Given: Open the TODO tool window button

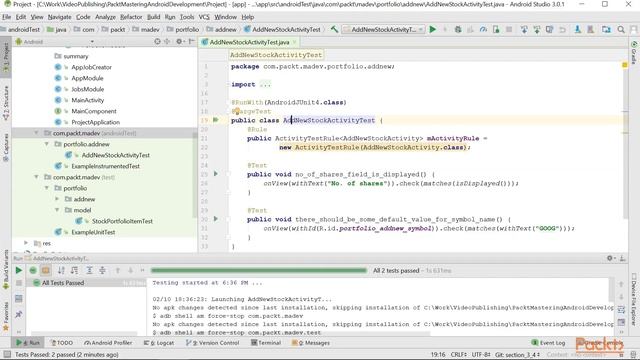Looking at the screenshot, I should [61, 343].
